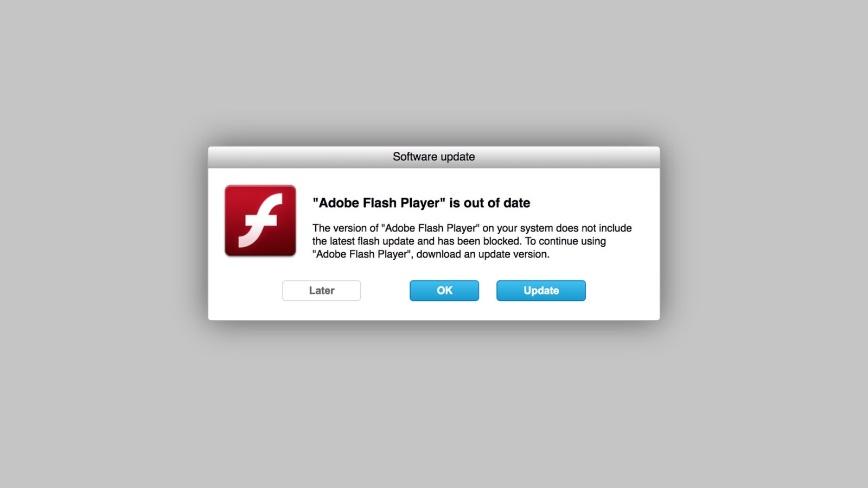Click the red Adobe Flash Player icon

[260, 221]
